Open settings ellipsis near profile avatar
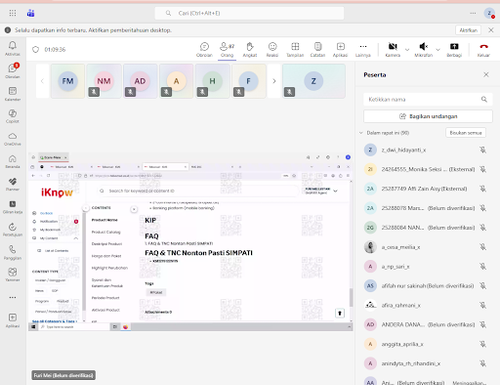The height and width of the screenshot is (385, 500). [x=473, y=13]
